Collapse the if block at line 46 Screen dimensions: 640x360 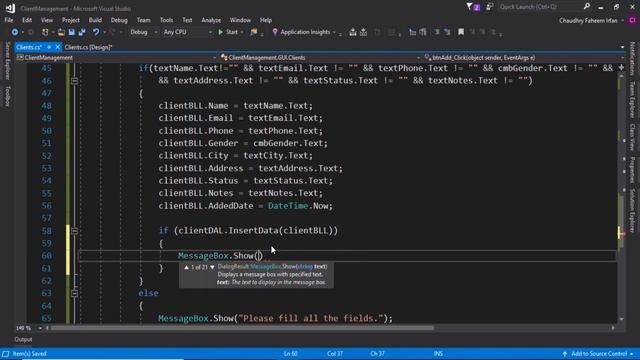(74, 81)
